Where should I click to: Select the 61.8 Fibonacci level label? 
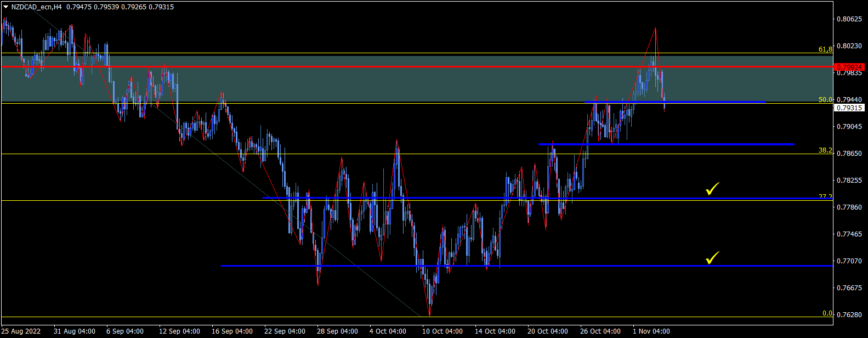[x=825, y=49]
